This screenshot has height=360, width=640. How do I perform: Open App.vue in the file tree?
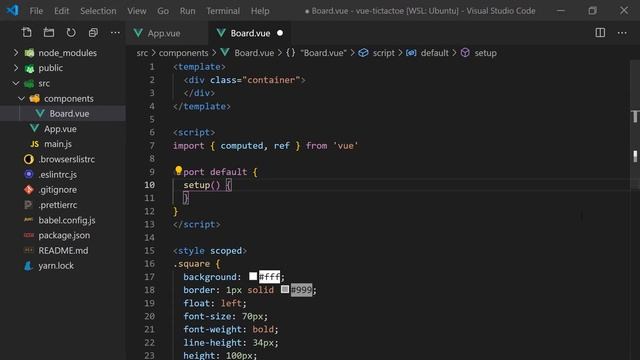[x=60, y=129]
